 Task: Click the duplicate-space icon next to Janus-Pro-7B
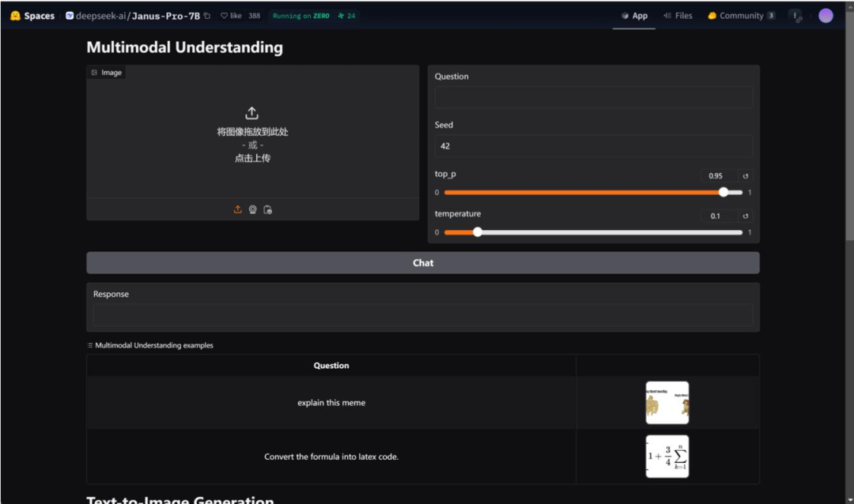click(206, 14)
